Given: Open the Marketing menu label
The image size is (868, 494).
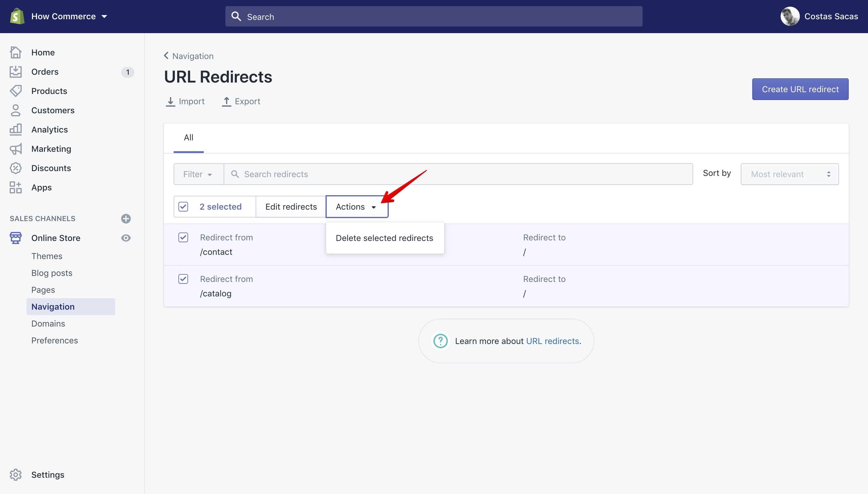Looking at the screenshot, I should tap(51, 149).
